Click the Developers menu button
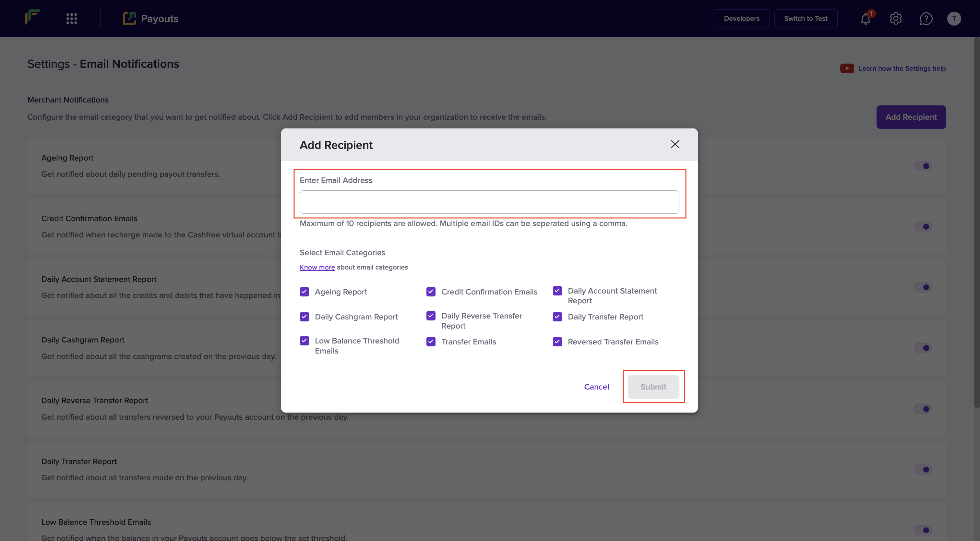The image size is (980, 541). click(741, 18)
